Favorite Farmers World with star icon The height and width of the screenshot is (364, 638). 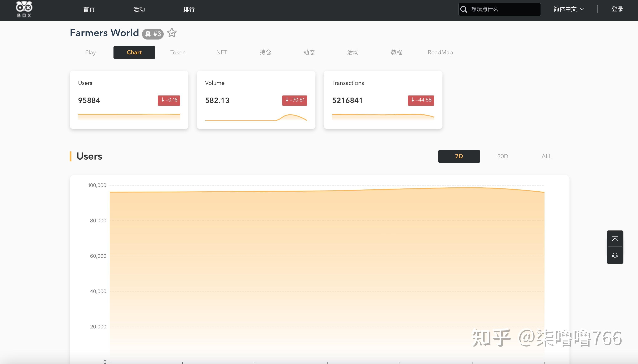(x=172, y=33)
